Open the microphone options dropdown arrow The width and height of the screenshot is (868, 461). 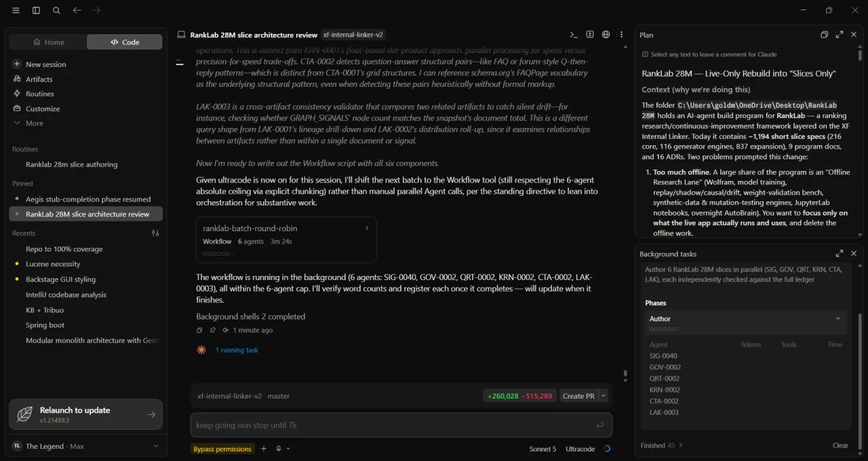tap(288, 449)
